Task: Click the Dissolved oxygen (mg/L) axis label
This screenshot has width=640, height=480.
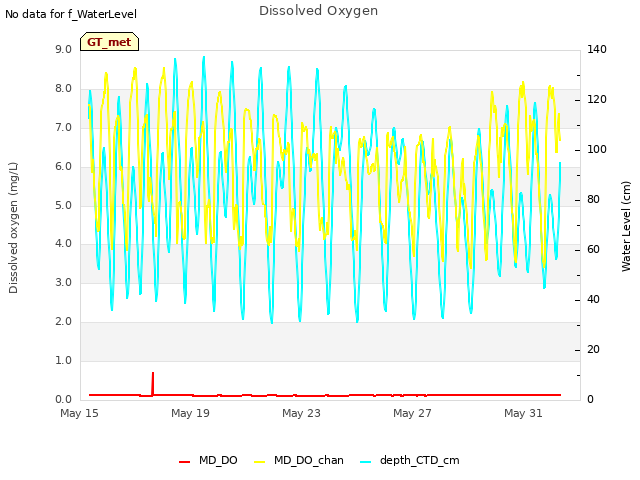Action: tap(13, 228)
